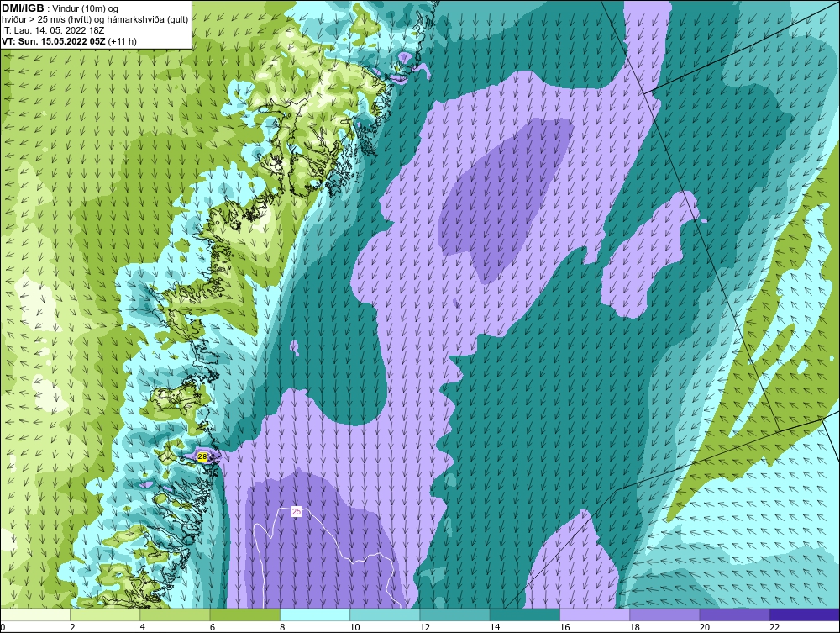This screenshot has width=840, height=633.
Task: Click the 'VT: Sun. 15.05.2022 05Z' line
Action: pyautogui.click(x=69, y=41)
